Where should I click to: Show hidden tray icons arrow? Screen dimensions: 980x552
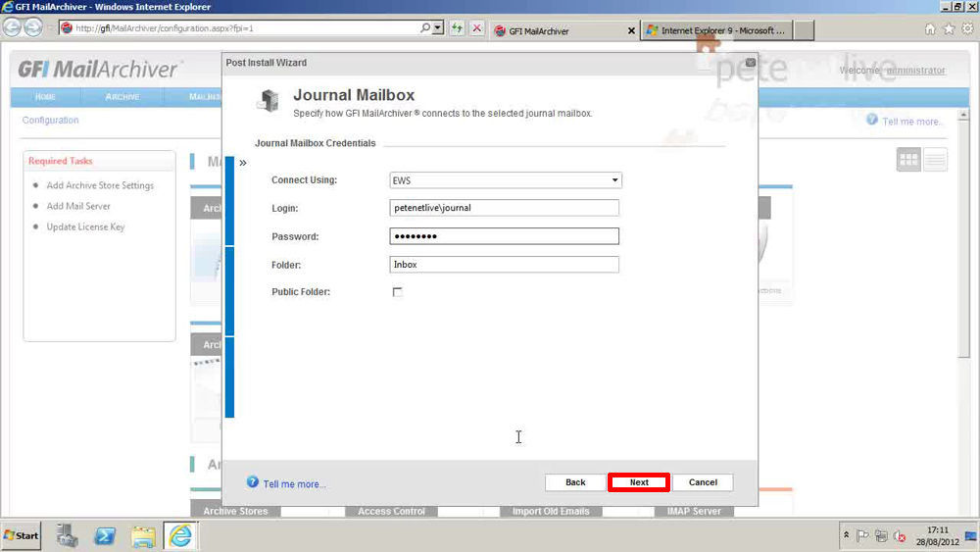[x=847, y=535]
